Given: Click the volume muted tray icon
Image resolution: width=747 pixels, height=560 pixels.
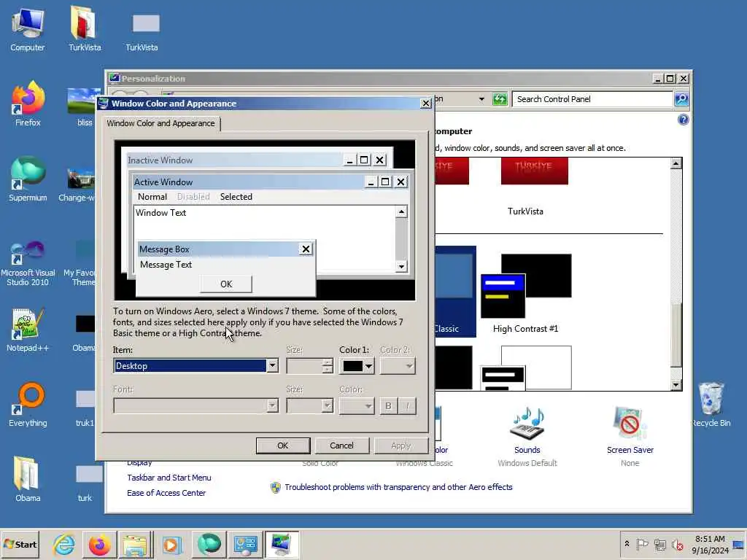Looking at the screenshot, I should coord(677,544).
